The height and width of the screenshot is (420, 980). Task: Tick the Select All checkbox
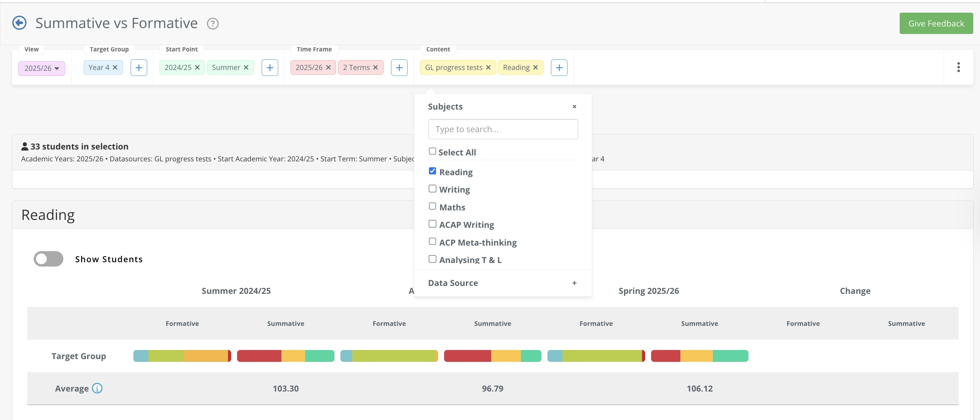pos(433,151)
